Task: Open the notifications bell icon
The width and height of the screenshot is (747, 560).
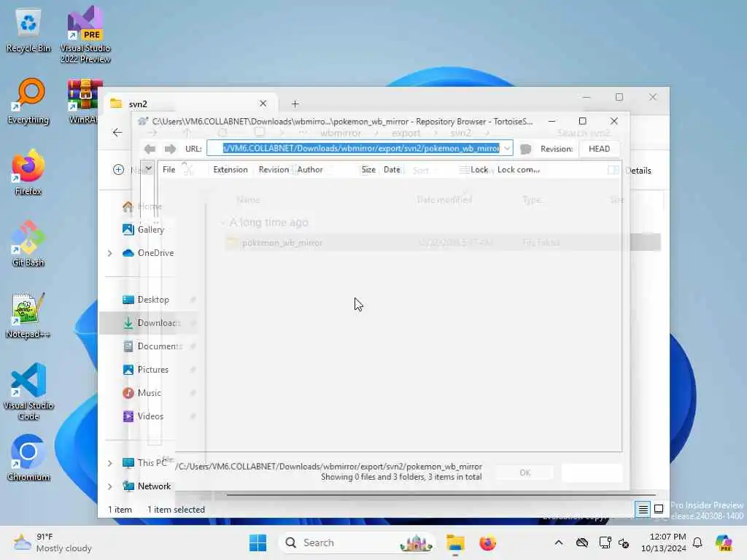Action: pos(697,542)
